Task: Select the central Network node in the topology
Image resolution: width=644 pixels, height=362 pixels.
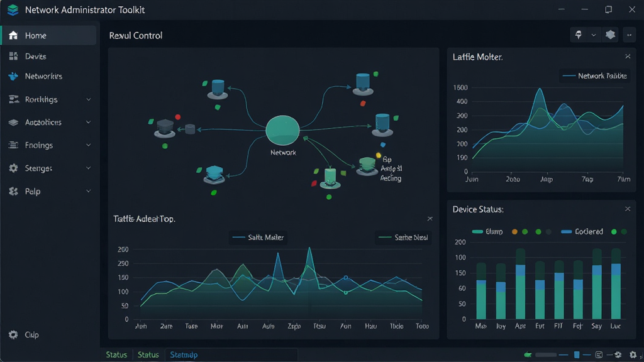Action: click(x=282, y=130)
